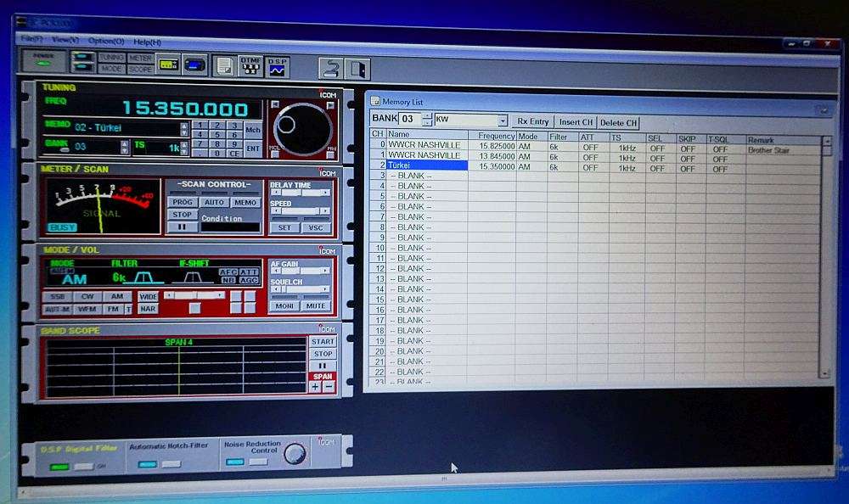Viewport: 849px width, 504px height.
Task: Click the DTMF toolbar icon
Action: click(250, 64)
